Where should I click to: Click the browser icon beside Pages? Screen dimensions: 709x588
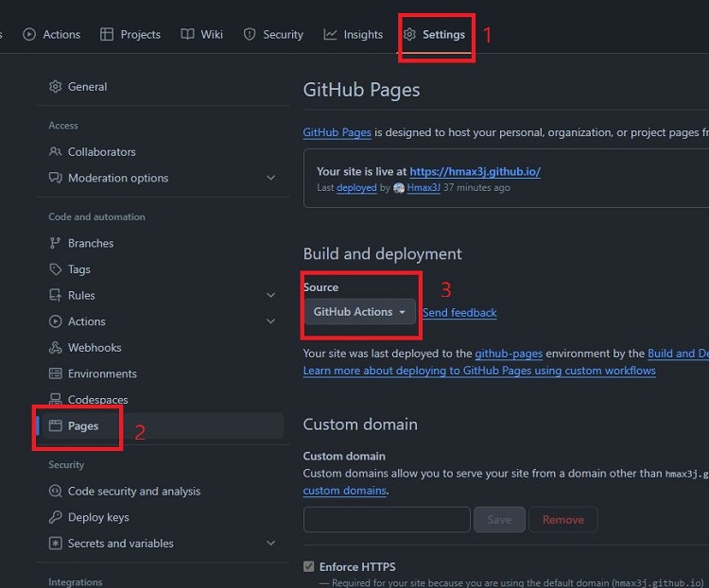pyautogui.click(x=55, y=425)
